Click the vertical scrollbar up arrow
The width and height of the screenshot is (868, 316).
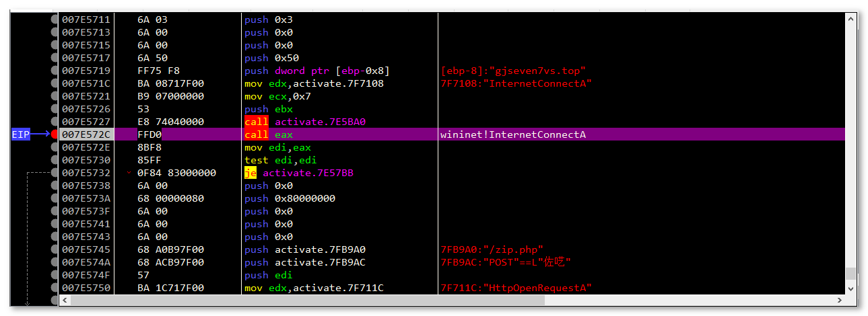click(x=851, y=19)
